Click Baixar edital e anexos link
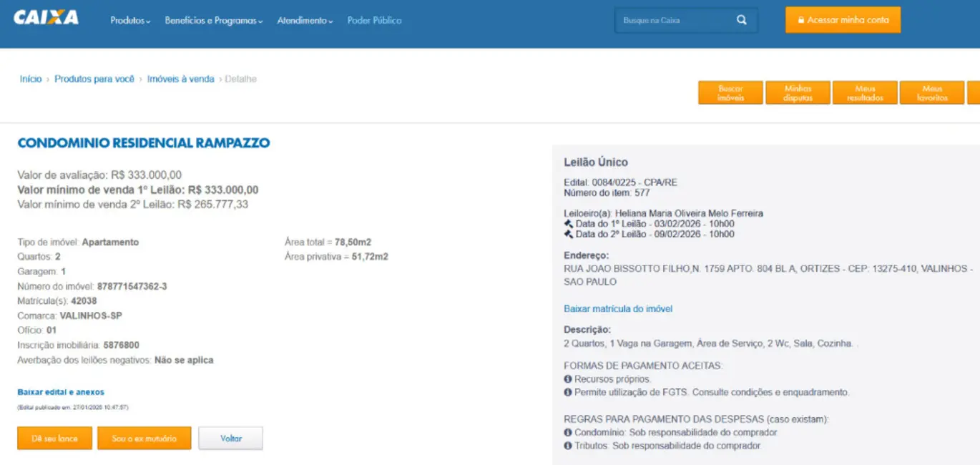This screenshot has width=980, height=465. pyautogui.click(x=61, y=392)
